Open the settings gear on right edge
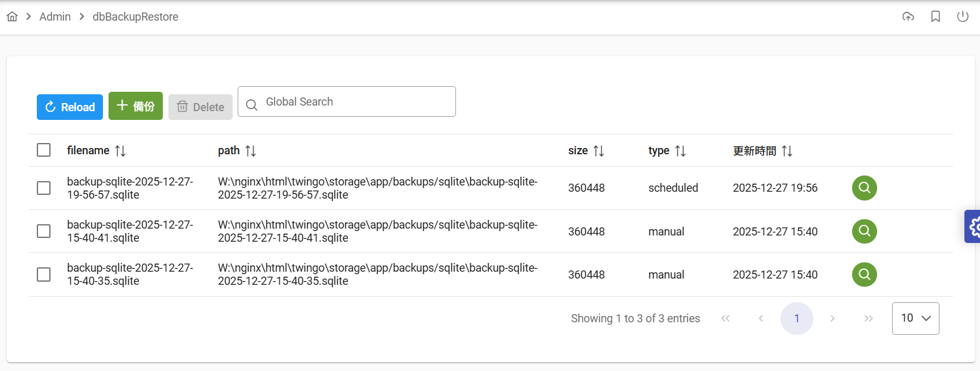This screenshot has height=371, width=980. point(973,227)
